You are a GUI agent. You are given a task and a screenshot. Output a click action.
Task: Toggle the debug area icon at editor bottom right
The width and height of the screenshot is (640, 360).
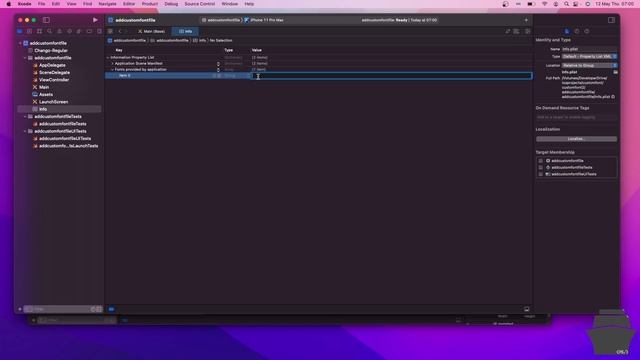coord(527,309)
